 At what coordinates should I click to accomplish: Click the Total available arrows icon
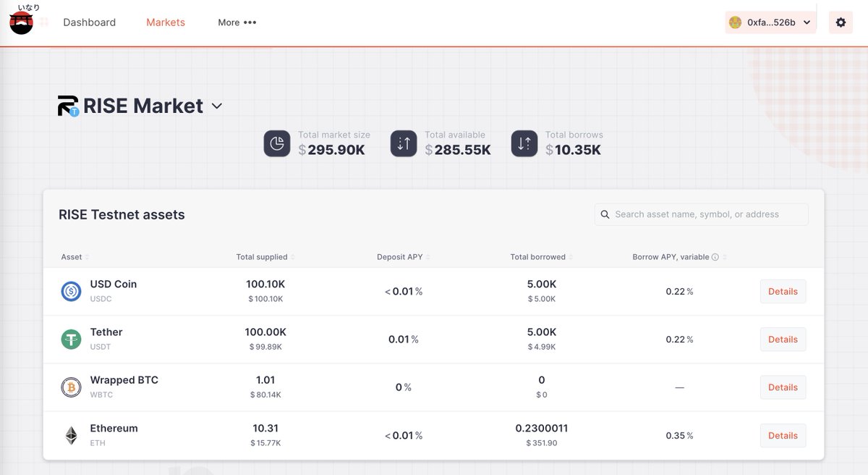pos(404,143)
